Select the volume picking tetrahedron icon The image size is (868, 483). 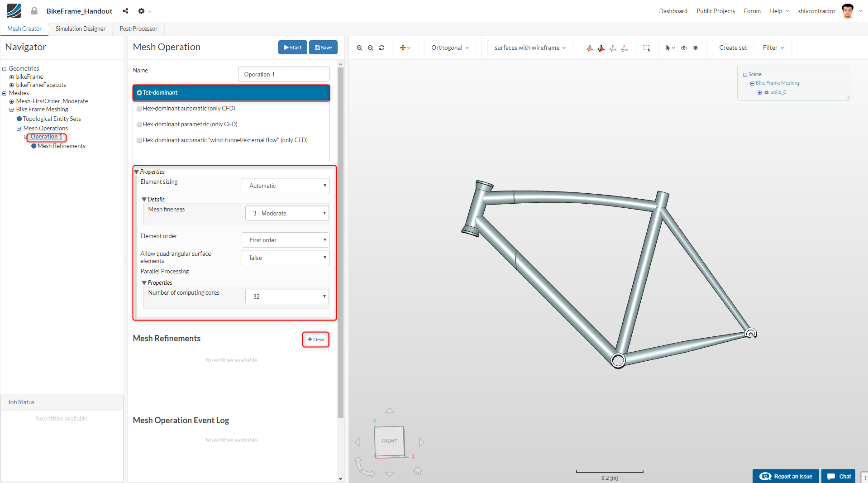pyautogui.click(x=590, y=48)
